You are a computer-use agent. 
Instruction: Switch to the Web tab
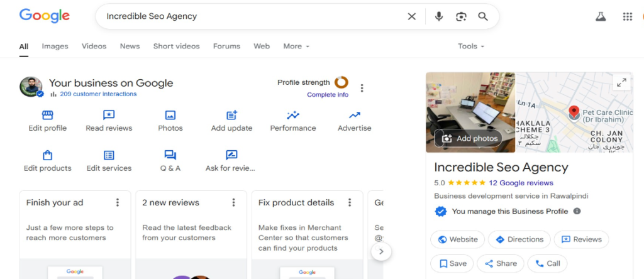pos(262,46)
